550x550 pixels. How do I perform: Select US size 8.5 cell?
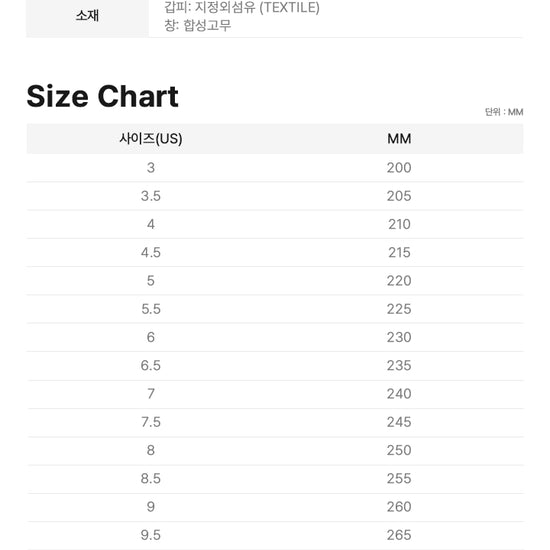[151, 478]
